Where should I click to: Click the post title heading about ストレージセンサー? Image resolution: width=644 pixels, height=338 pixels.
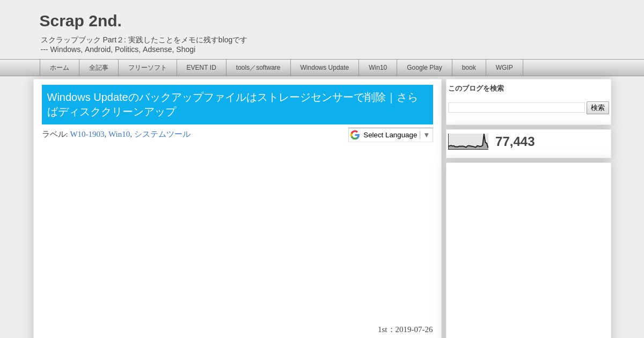(237, 105)
